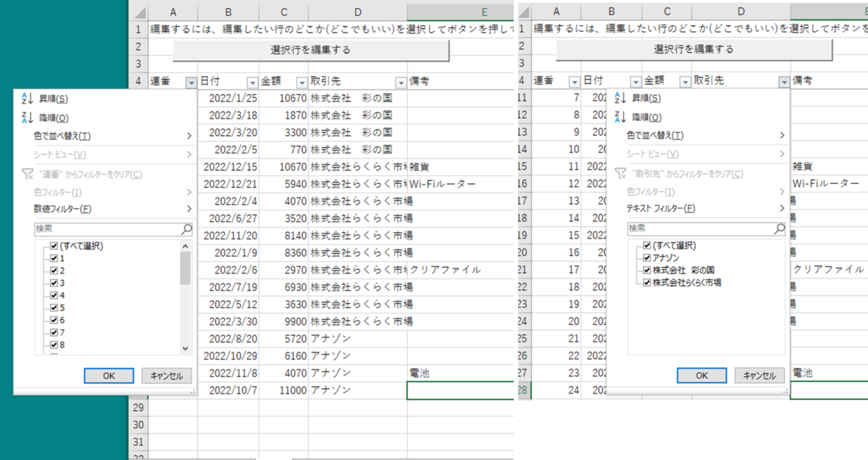Uncheck value 8 in left filter list

click(54, 344)
